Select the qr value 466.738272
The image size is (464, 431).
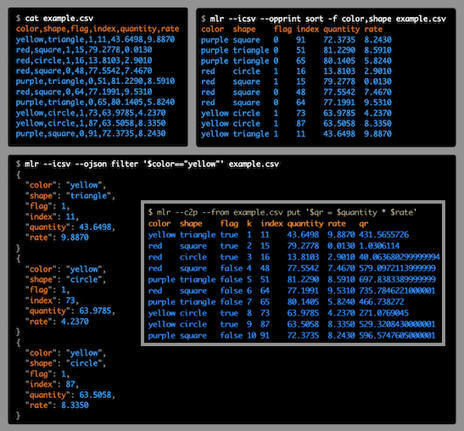click(x=381, y=302)
